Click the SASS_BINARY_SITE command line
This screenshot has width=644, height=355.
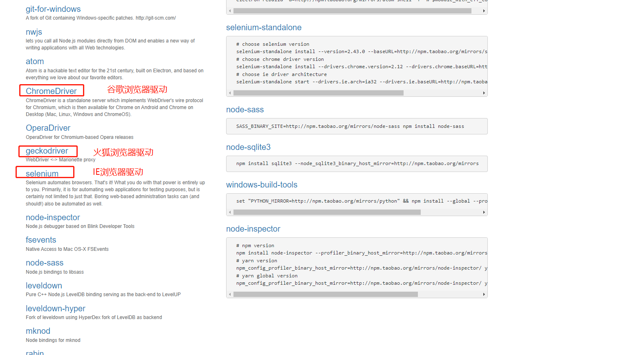click(350, 126)
